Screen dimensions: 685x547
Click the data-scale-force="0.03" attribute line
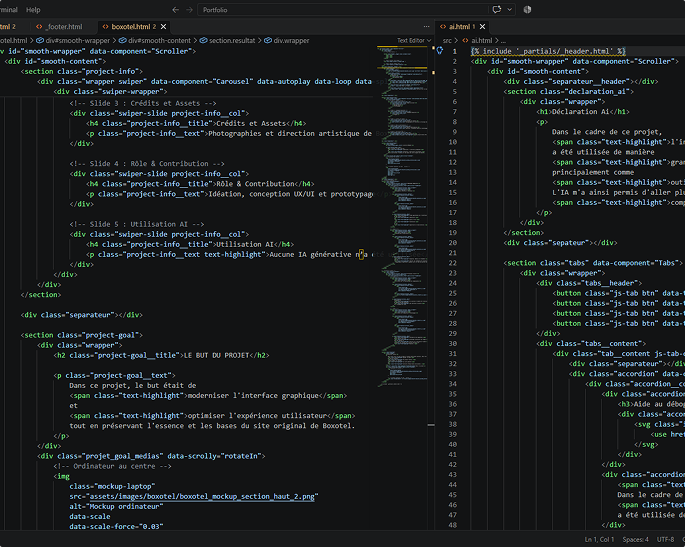click(x=116, y=526)
